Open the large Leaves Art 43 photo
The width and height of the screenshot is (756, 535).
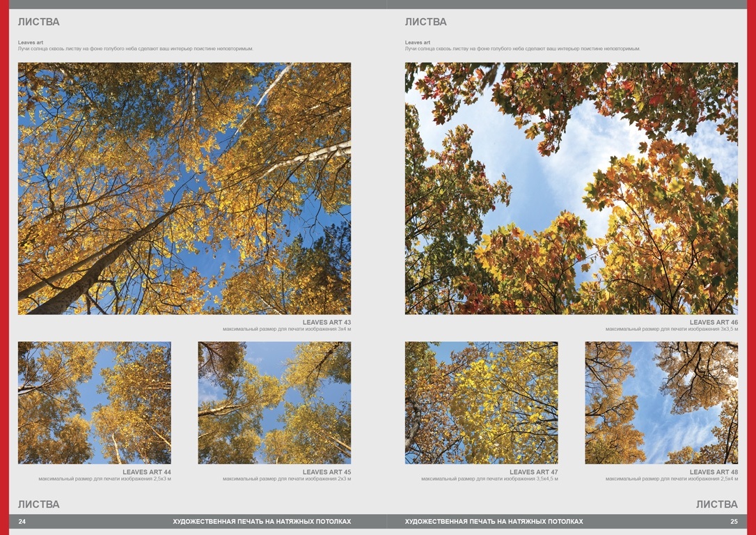184,189
